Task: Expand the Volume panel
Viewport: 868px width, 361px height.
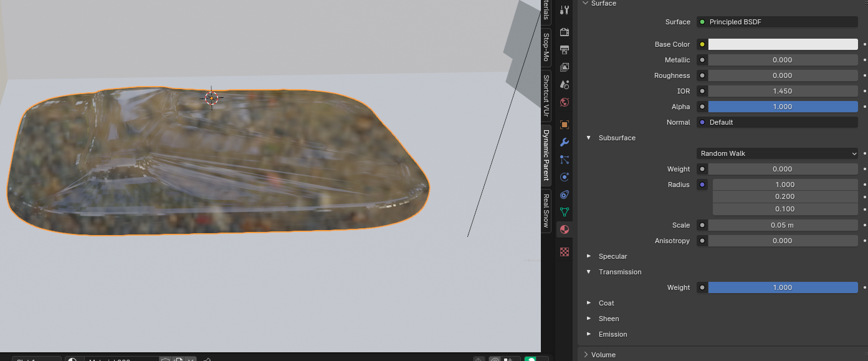Action: (585, 355)
